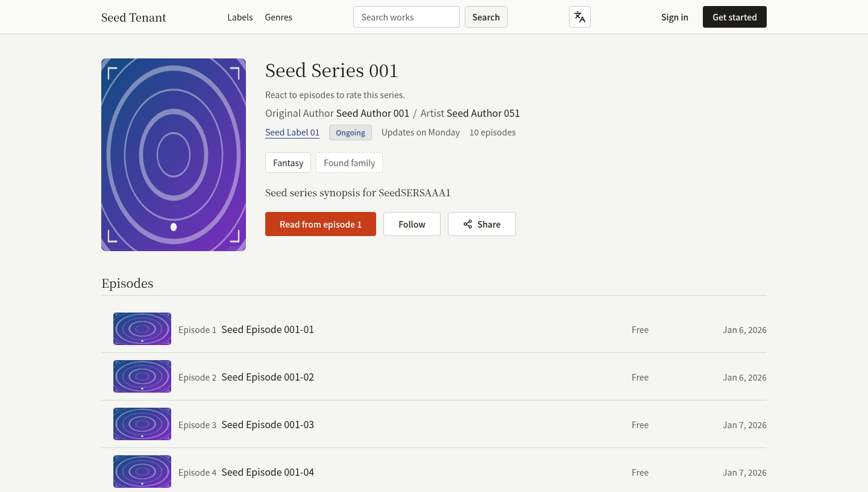Open Episode 1 thumbnail
868x492 pixels.
pyautogui.click(x=142, y=329)
